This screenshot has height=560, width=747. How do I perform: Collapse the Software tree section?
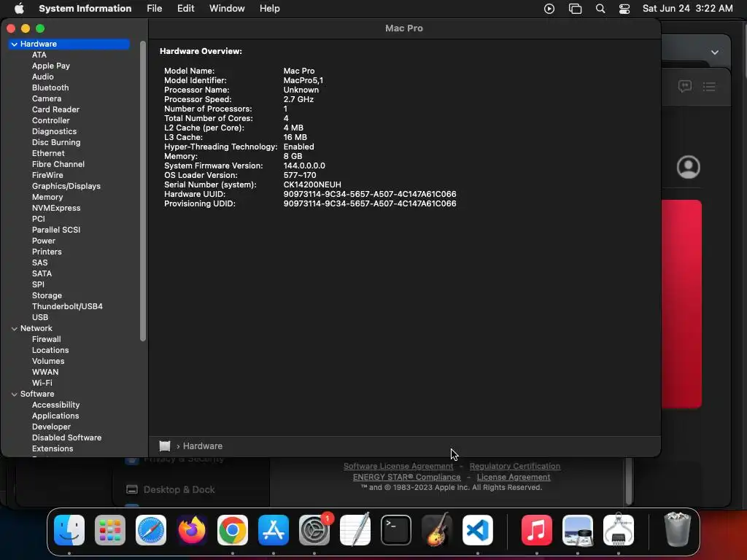15,394
